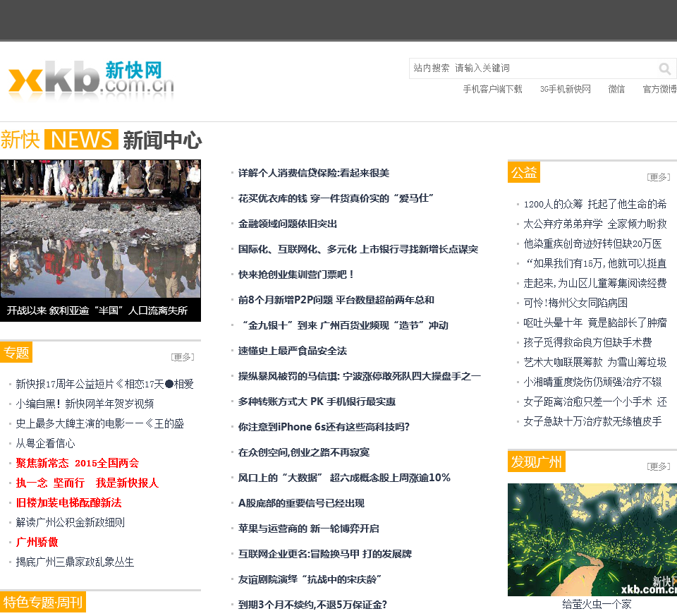Open 更多 link in 公益 section
Screen dimensions: 677x616
tap(659, 177)
